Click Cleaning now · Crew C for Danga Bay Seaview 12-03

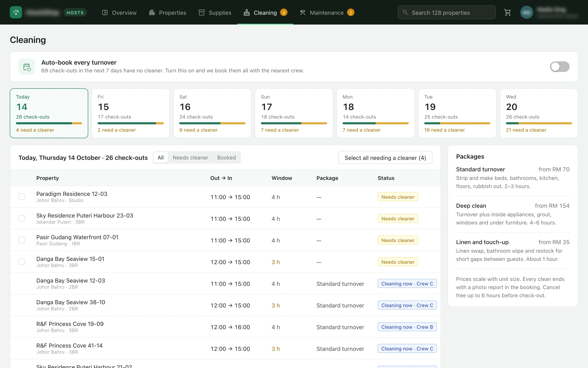coord(407,284)
